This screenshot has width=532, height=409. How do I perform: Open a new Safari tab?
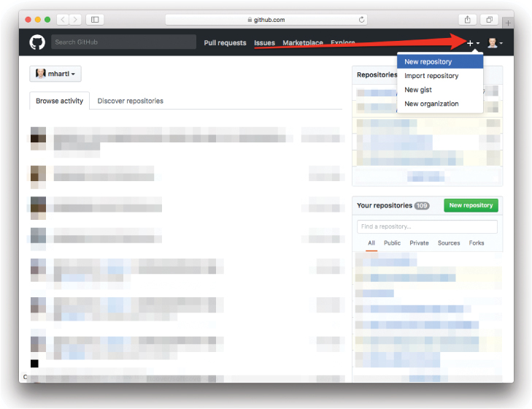click(508, 23)
